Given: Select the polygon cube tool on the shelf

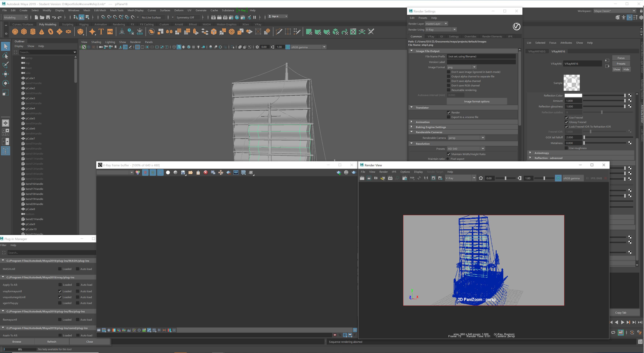Looking at the screenshot, I should tap(24, 32).
